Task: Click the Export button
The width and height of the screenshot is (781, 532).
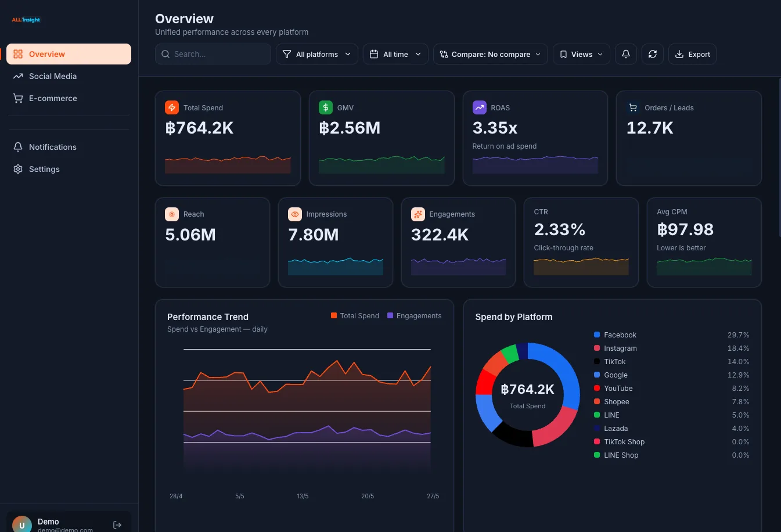Action: click(692, 54)
